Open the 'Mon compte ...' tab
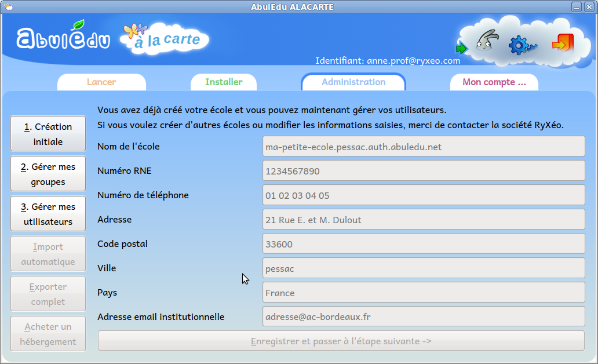The width and height of the screenshot is (598, 364). [494, 82]
